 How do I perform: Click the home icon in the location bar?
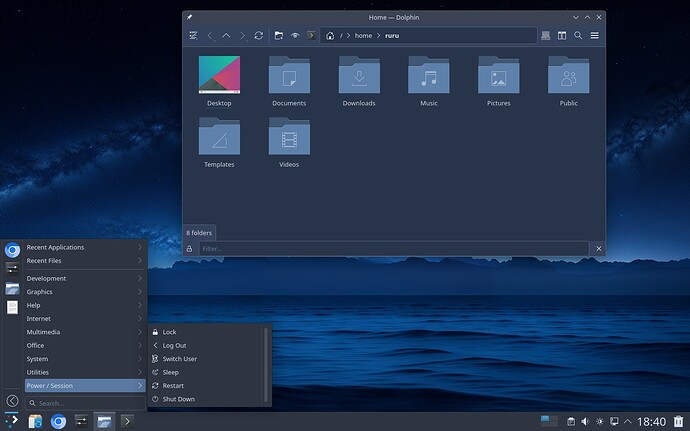330,36
